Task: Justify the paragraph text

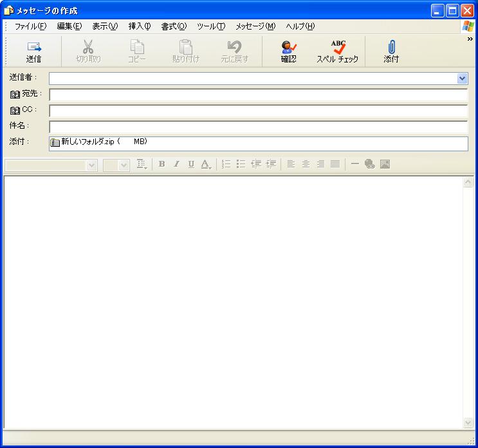Action: 335,164
